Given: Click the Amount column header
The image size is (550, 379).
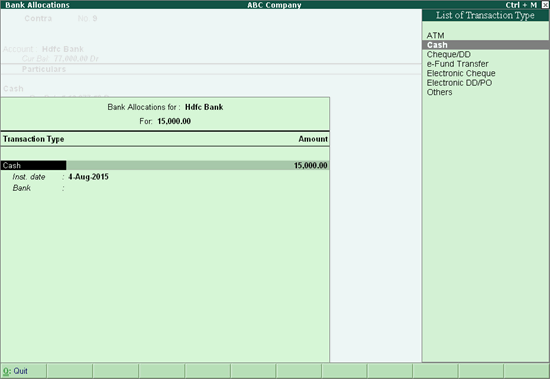Looking at the screenshot, I should coord(313,139).
